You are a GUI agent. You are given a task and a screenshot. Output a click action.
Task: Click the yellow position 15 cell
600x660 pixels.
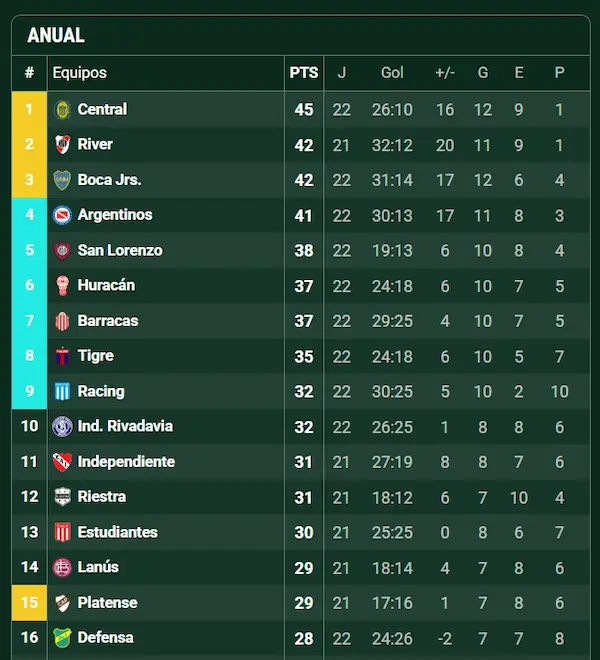coord(29,602)
